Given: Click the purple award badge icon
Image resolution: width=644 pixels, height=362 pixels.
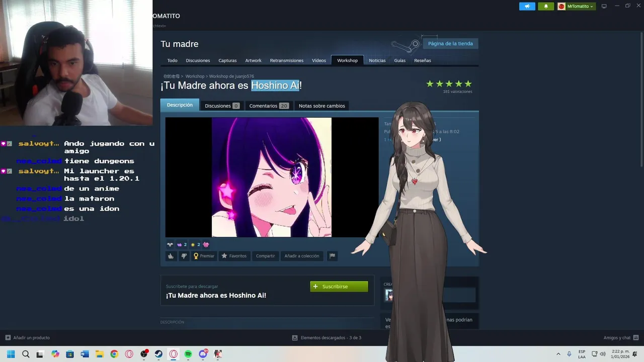Looking at the screenshot, I should [179, 244].
